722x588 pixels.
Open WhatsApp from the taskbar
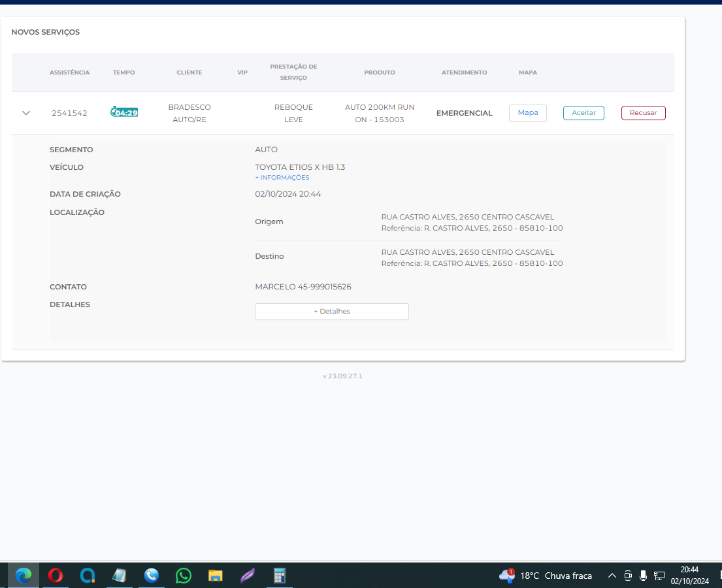point(184,576)
